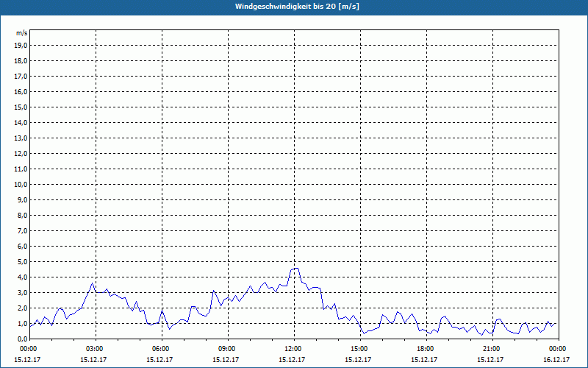This screenshot has height=368, width=588.
Task: Click the "00:00" label above first 15.12.17
Action: [28, 349]
